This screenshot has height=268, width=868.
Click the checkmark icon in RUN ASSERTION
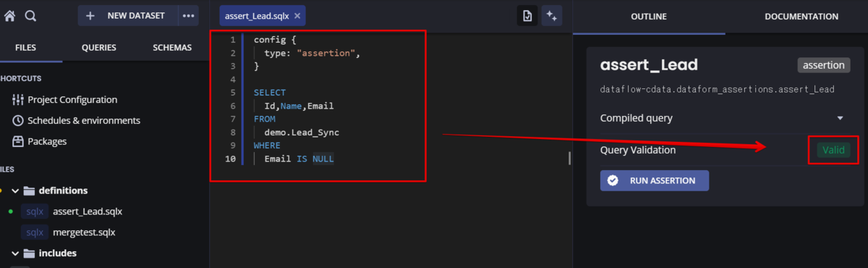pos(613,180)
